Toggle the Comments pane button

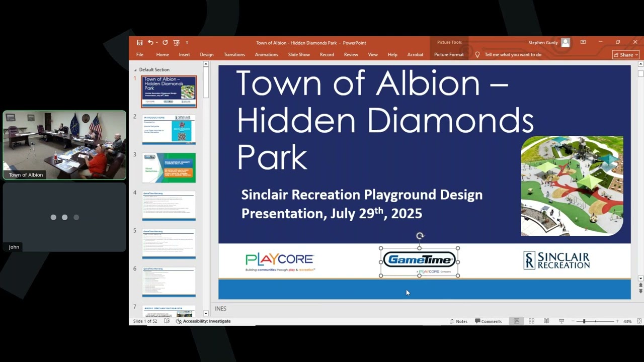[489, 321]
